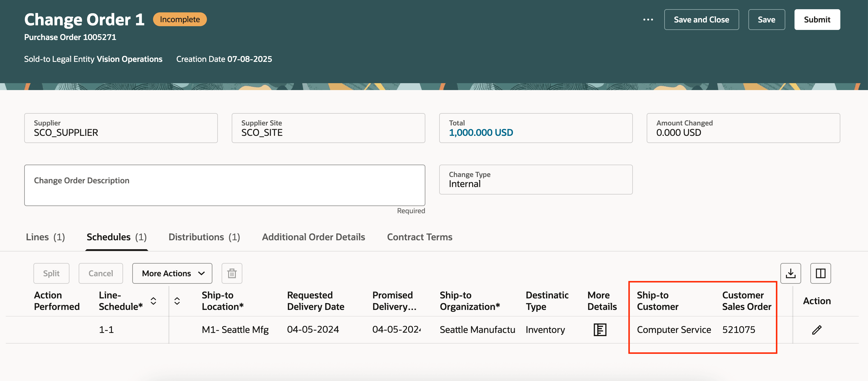
Task: Sort by Line-Schedule column arrows
Action: (153, 300)
